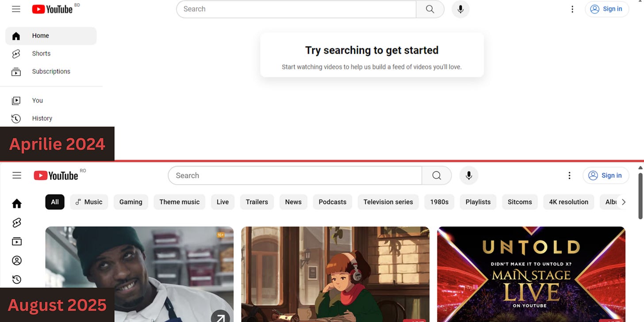The image size is (644, 322).
Task: Select the All filter chip
Action: click(x=55, y=202)
